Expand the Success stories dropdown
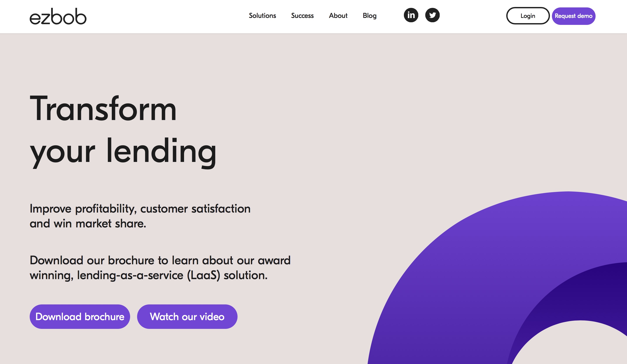The width and height of the screenshot is (627, 364). [x=302, y=15]
